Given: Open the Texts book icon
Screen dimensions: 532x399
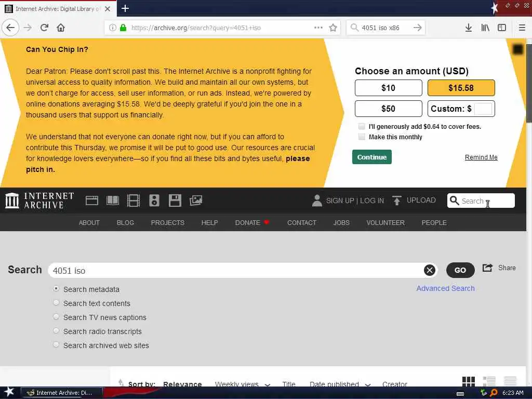Looking at the screenshot, I should point(113,201).
